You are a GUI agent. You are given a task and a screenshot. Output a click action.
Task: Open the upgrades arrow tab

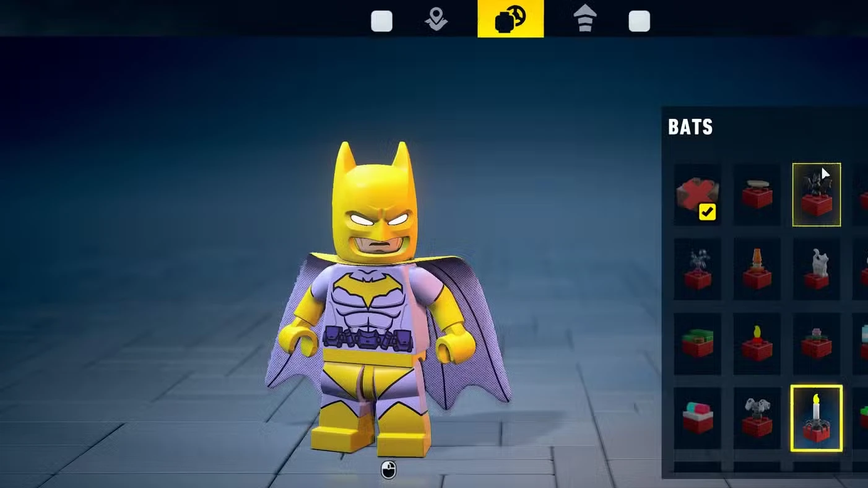585,19
